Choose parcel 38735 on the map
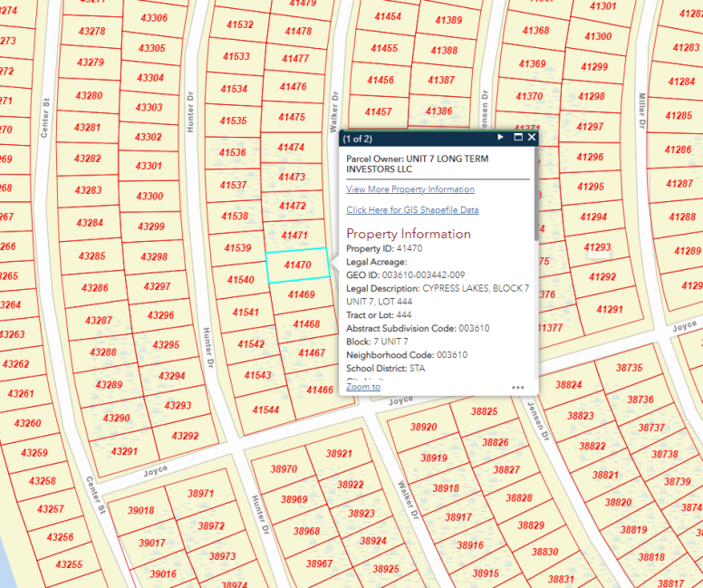Viewport: 703px width, 588px height. click(x=629, y=368)
